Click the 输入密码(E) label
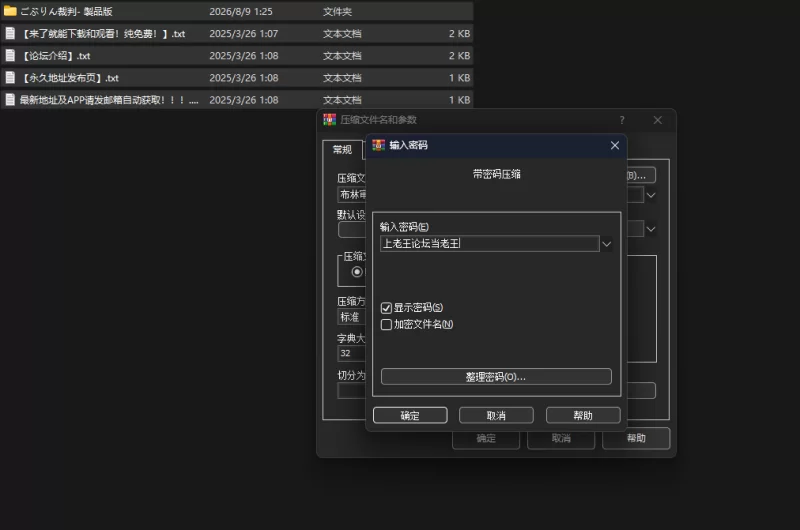Image resolution: width=800 pixels, height=530 pixels. [x=405, y=226]
